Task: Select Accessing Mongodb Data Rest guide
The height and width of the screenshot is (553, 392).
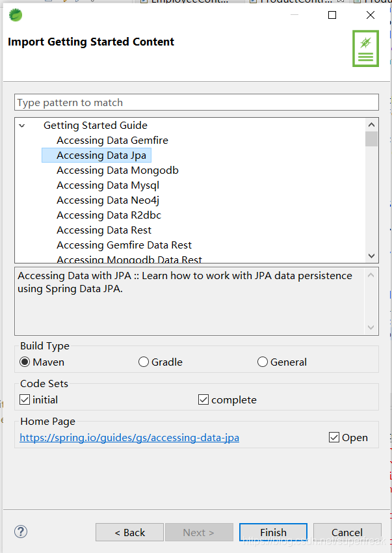Action: (129, 259)
